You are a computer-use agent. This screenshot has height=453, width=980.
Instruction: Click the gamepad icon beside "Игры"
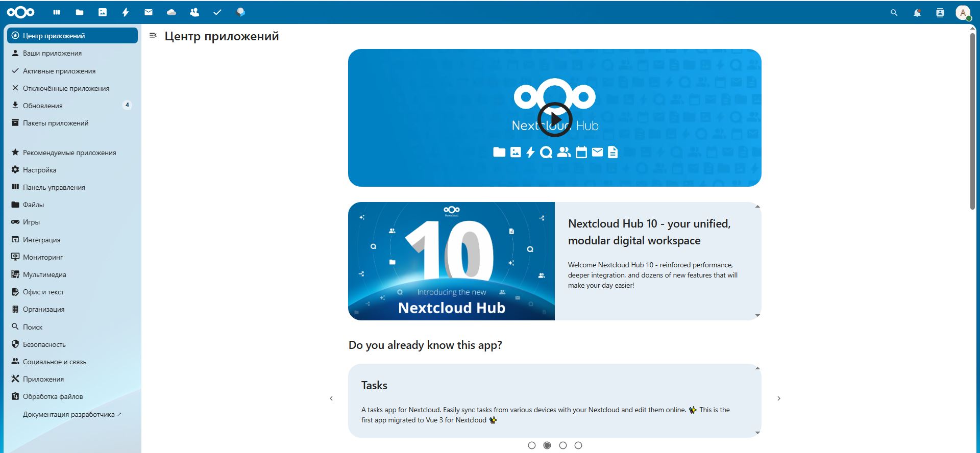[x=15, y=222]
